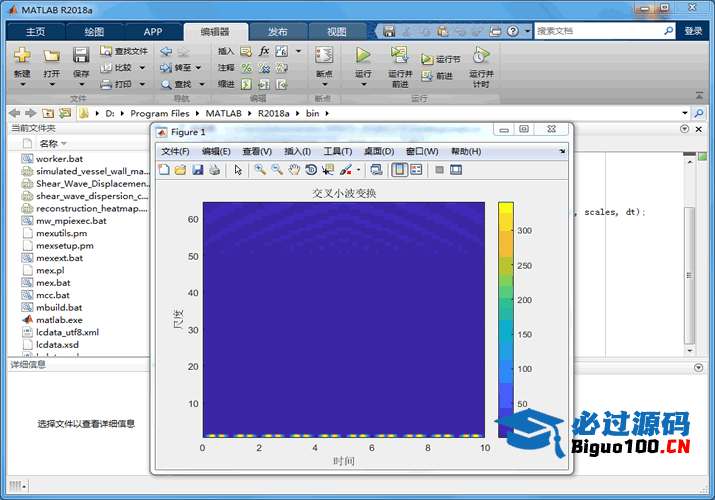715x500 pixels.
Task: Open 帮助(H) menu in Figure 1
Action: (x=466, y=151)
